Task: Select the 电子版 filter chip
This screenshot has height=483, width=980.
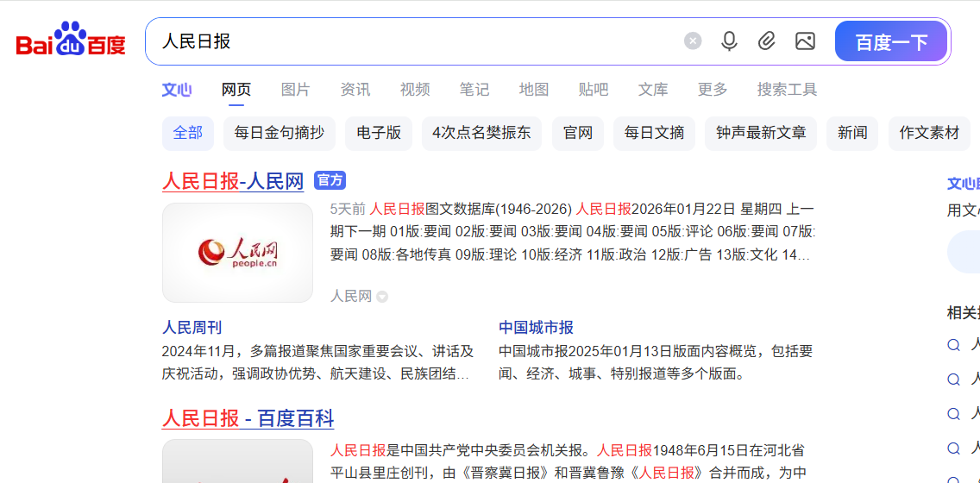Action: 379,133
